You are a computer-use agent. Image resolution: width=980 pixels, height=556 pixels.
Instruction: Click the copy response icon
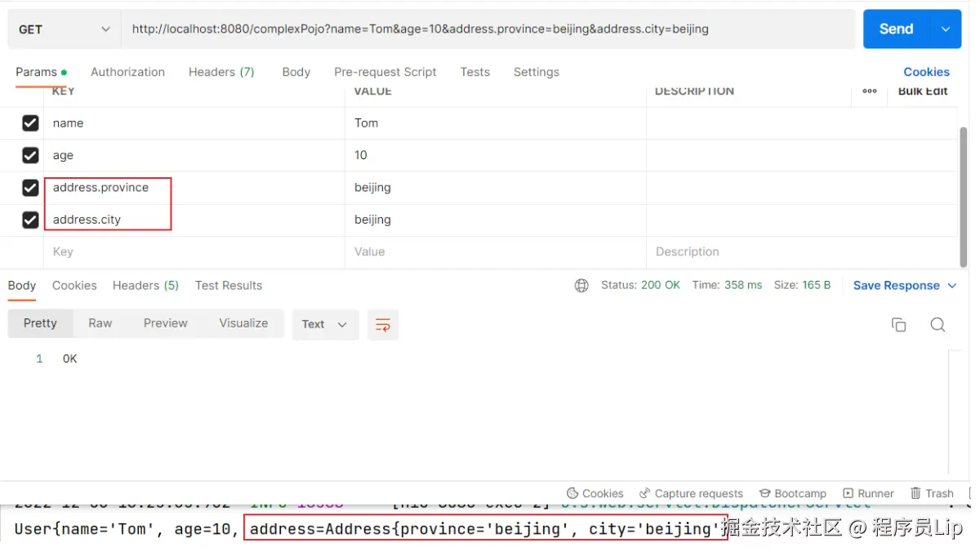898,325
